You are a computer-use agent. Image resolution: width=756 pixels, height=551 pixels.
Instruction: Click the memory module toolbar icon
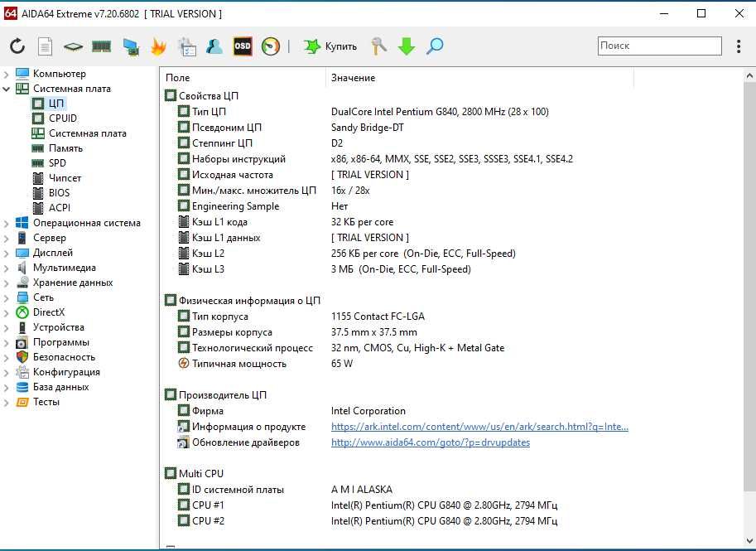(x=101, y=46)
